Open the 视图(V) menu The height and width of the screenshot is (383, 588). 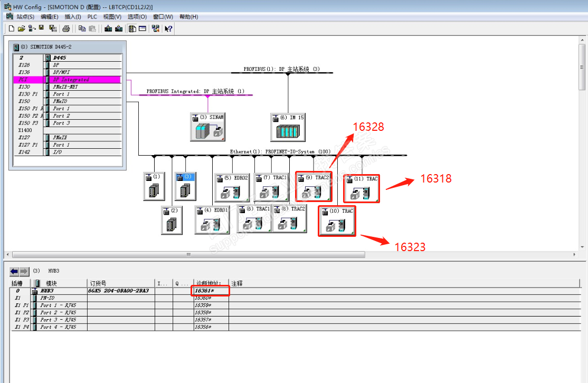(x=112, y=17)
